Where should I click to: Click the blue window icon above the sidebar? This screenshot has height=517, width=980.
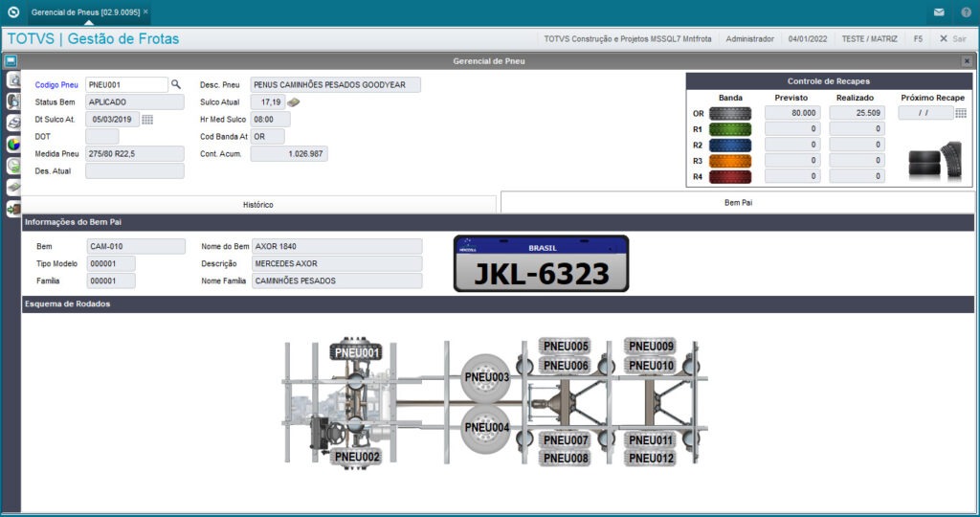[x=10, y=61]
